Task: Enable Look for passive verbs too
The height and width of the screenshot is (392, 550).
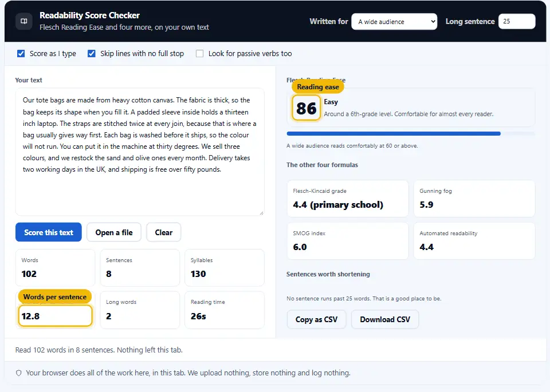Action: point(199,54)
